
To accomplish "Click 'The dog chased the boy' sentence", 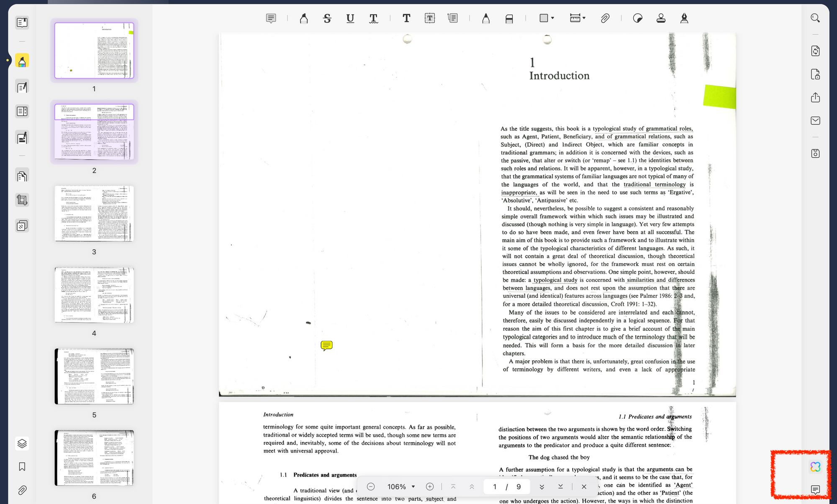I will pos(559,457).
